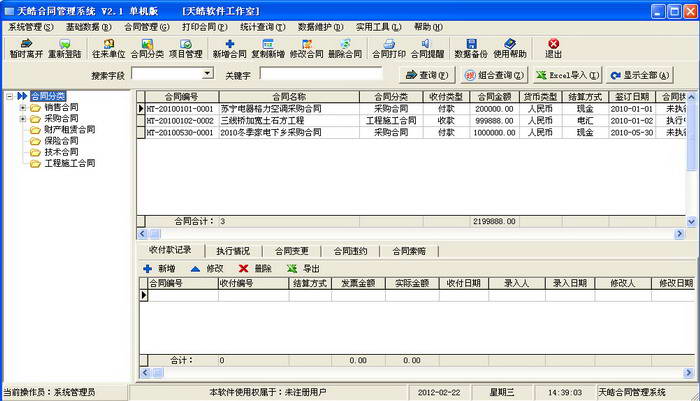700x401 pixels.
Task: Open the 搜索字段 dropdown
Action: 207,74
